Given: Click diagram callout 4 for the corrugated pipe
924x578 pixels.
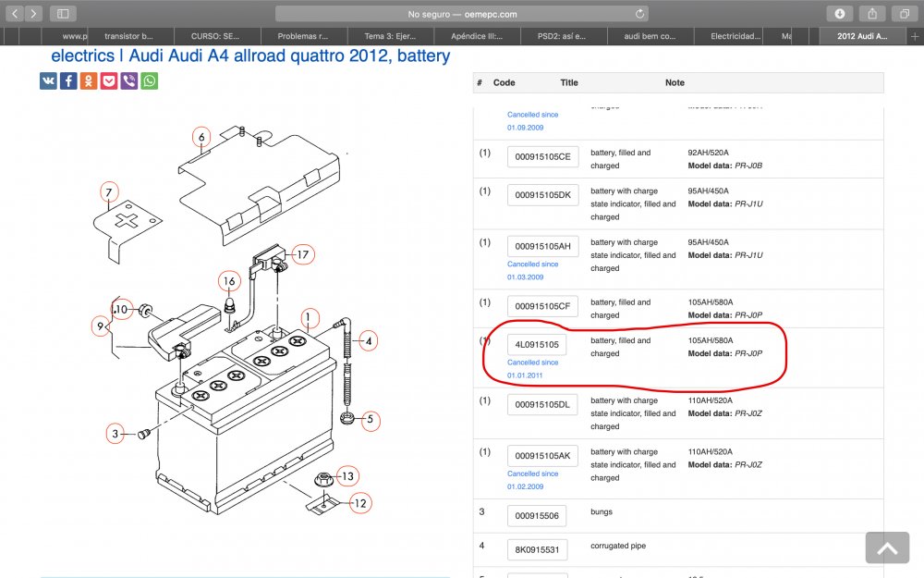Looking at the screenshot, I should (369, 341).
